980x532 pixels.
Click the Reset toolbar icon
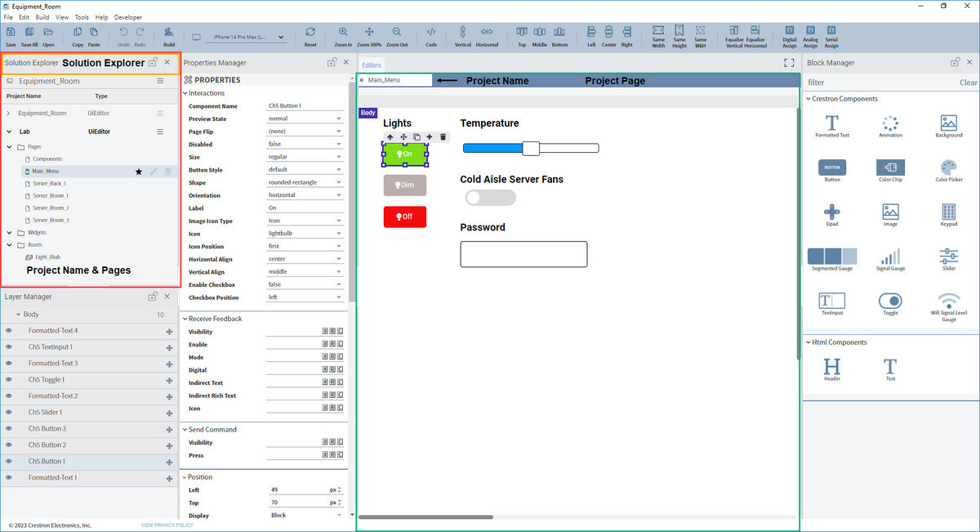click(310, 34)
